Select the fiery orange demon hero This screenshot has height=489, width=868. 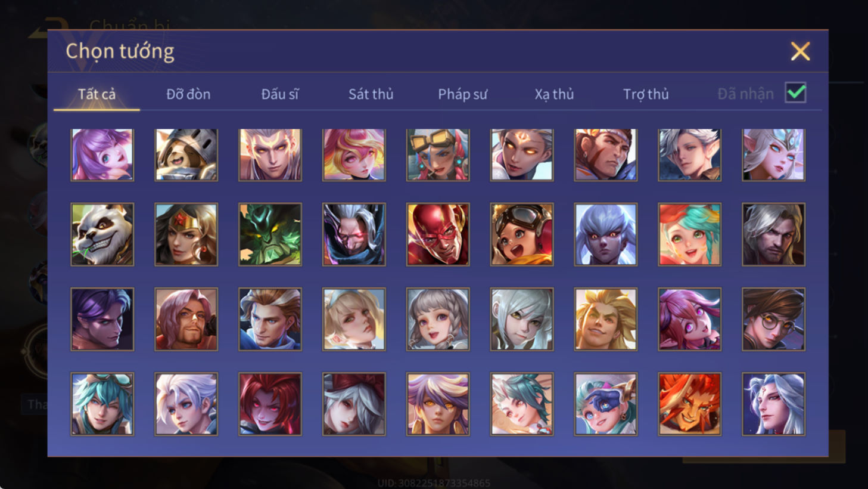(689, 404)
